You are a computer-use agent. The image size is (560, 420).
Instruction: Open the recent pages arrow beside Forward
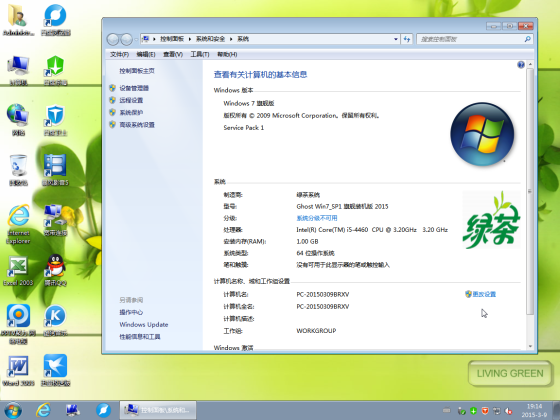pos(136,39)
